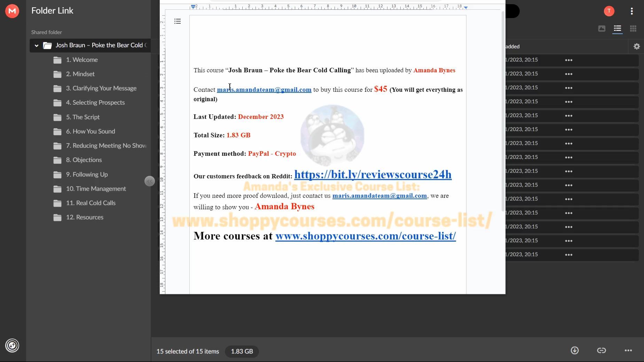Click the left indent marker on ruler
644x362 pixels.
click(x=193, y=7)
